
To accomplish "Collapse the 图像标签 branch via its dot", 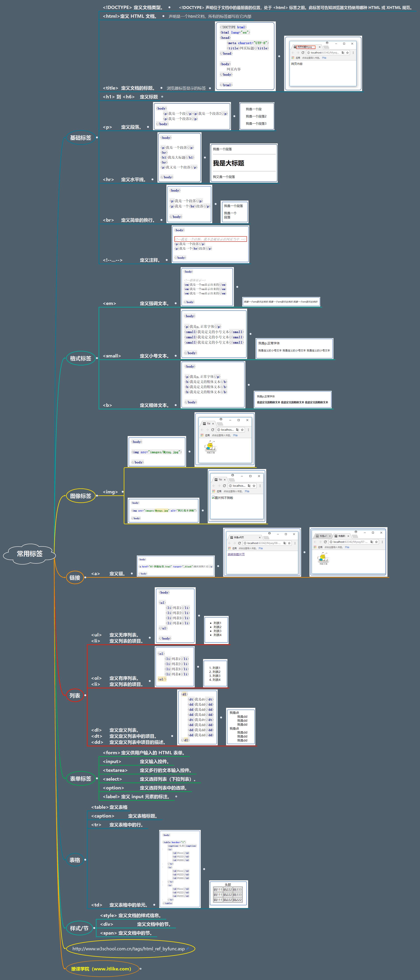I will [97, 496].
